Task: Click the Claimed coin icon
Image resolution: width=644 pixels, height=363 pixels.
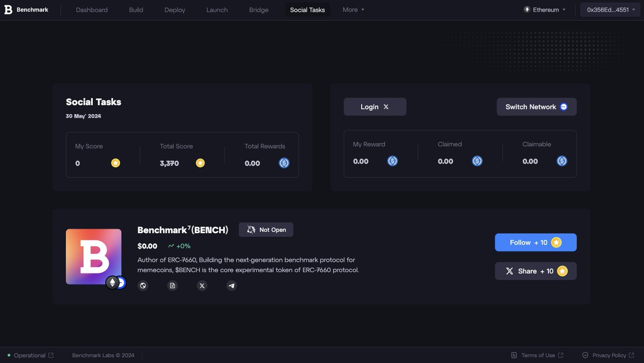Action: [x=478, y=161]
